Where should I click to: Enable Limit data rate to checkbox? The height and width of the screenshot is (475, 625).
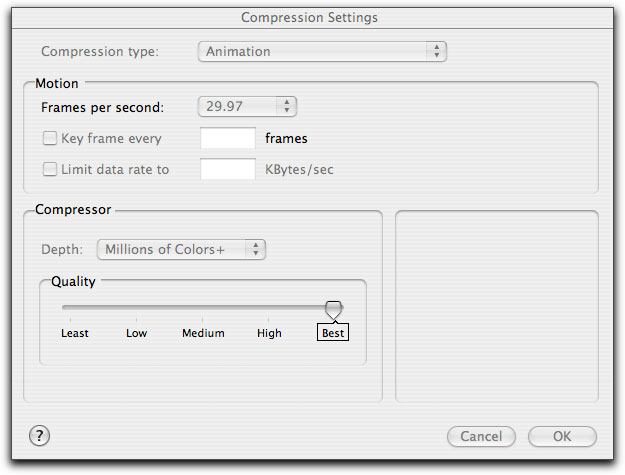pos(50,169)
